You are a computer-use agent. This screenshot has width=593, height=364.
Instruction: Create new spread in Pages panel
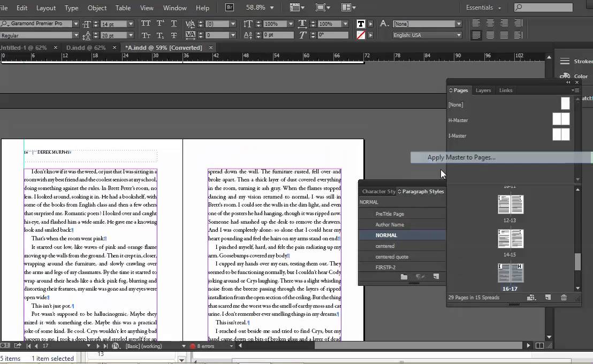tap(548, 297)
